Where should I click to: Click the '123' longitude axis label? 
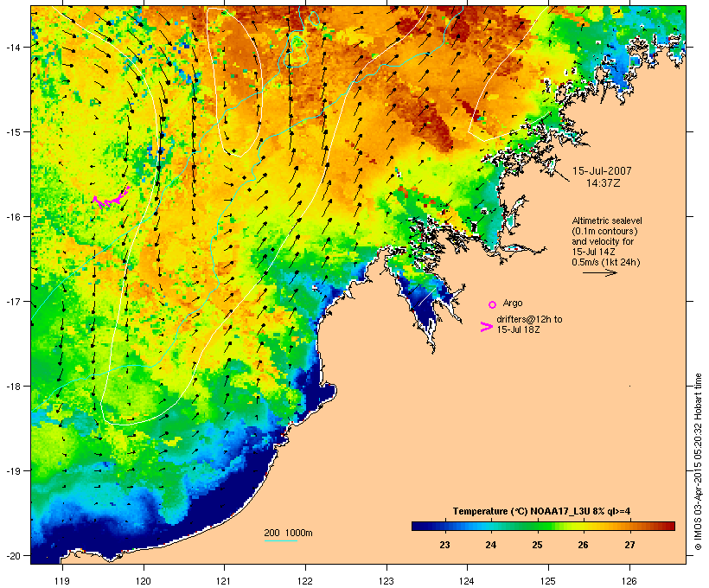tap(386, 581)
